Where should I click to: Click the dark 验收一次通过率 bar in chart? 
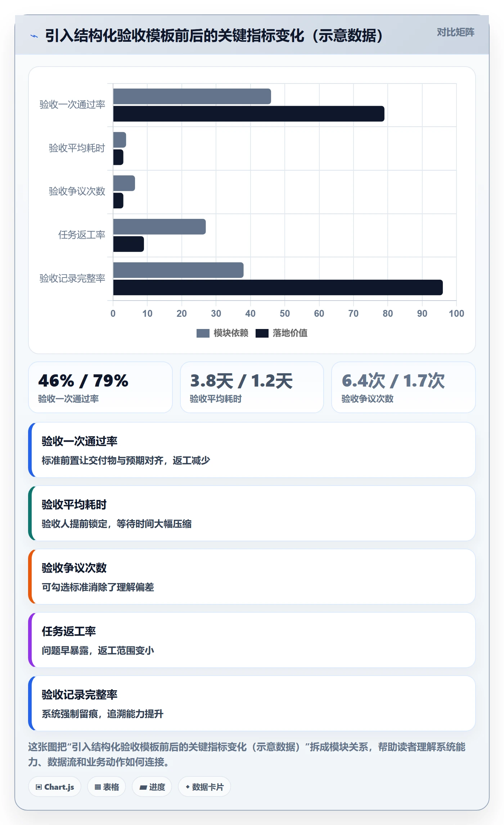click(x=249, y=114)
